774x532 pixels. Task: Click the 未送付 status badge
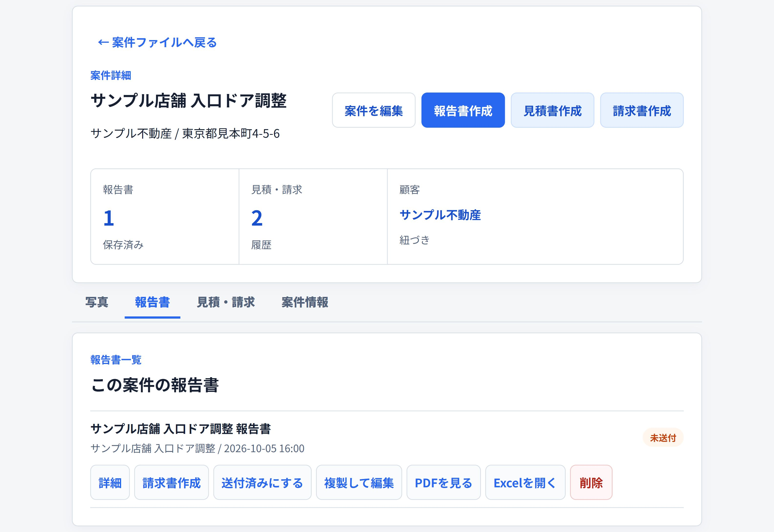coord(663,438)
